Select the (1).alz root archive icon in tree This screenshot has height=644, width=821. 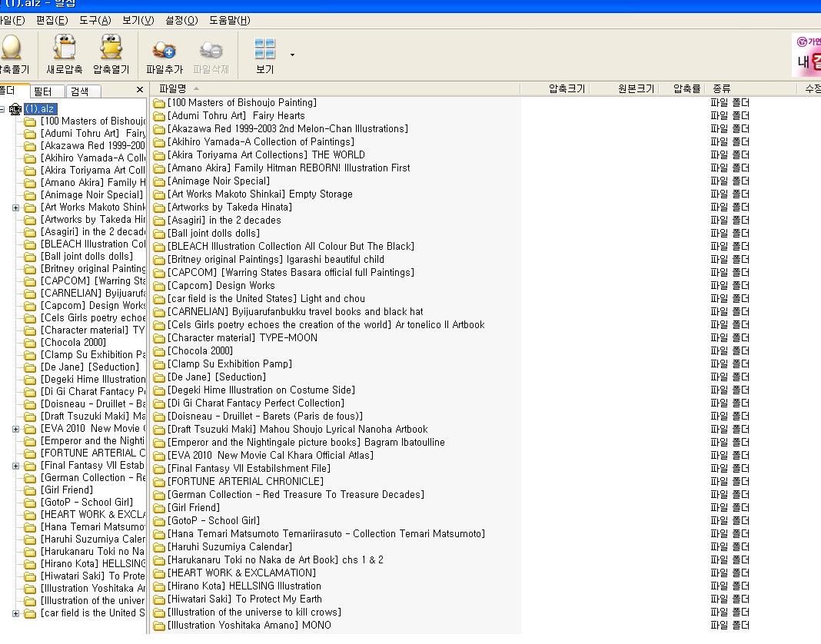[x=15, y=109]
